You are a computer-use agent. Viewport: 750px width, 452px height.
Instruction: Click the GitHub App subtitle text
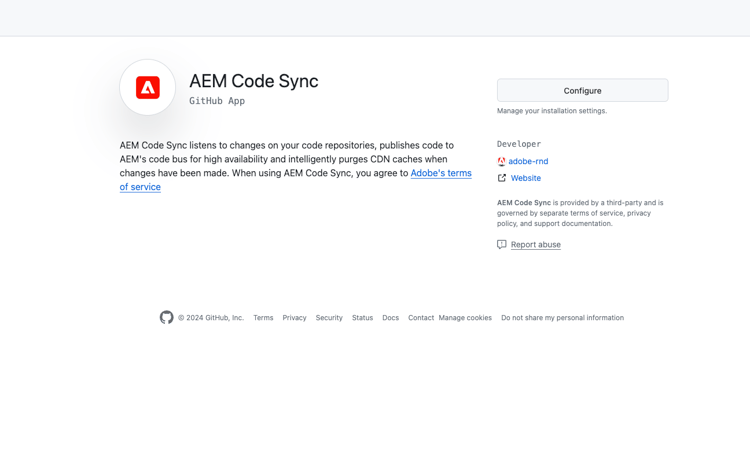coord(217,101)
